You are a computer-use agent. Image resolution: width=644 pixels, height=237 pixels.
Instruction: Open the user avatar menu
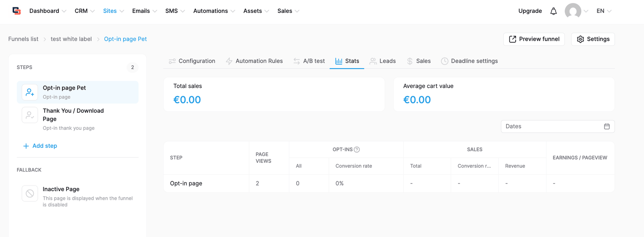tap(573, 11)
